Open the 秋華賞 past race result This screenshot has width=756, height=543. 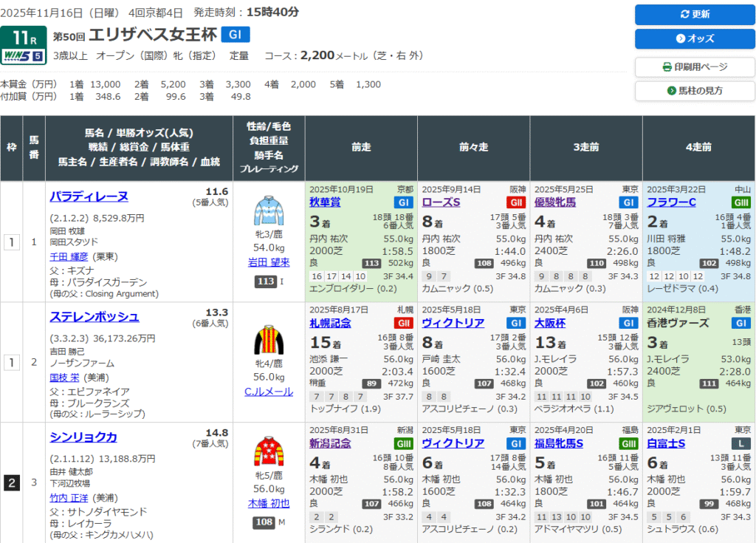(325, 202)
